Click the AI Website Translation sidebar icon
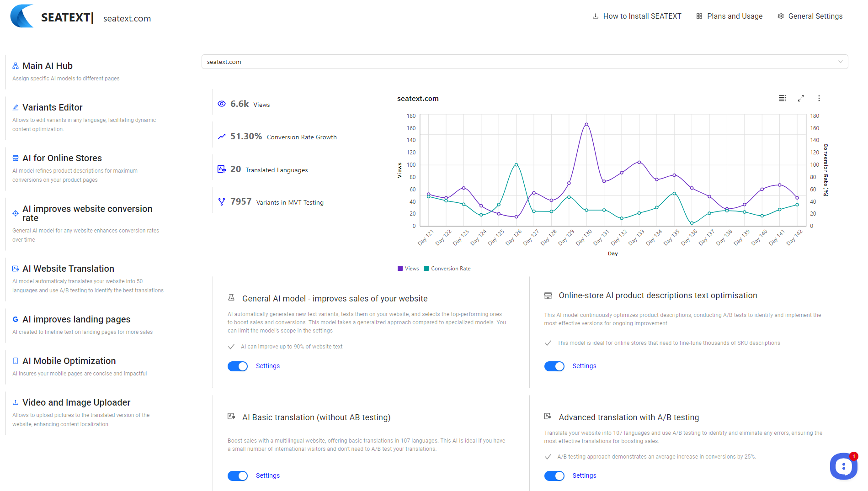The height and width of the screenshot is (491, 868). pos(16,269)
